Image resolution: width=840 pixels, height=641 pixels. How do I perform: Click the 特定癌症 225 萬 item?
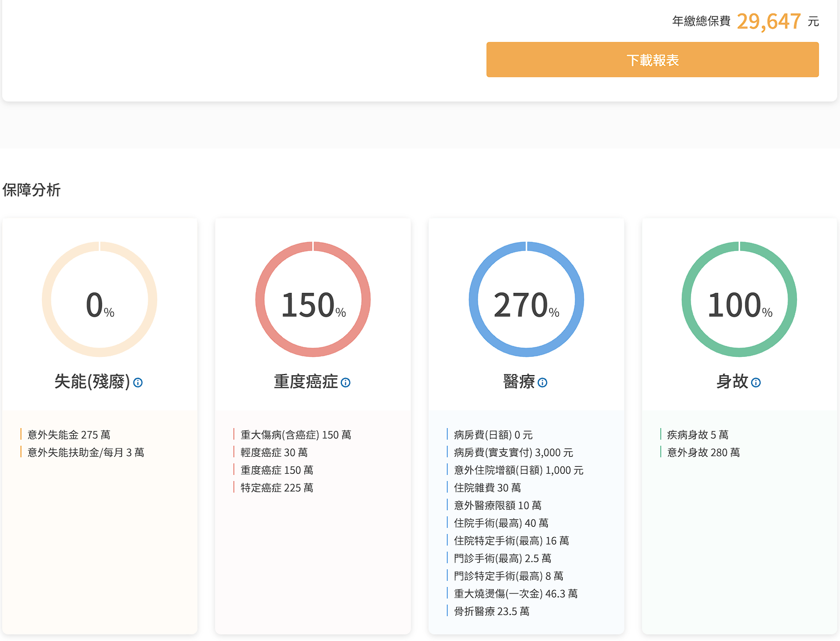coord(276,488)
